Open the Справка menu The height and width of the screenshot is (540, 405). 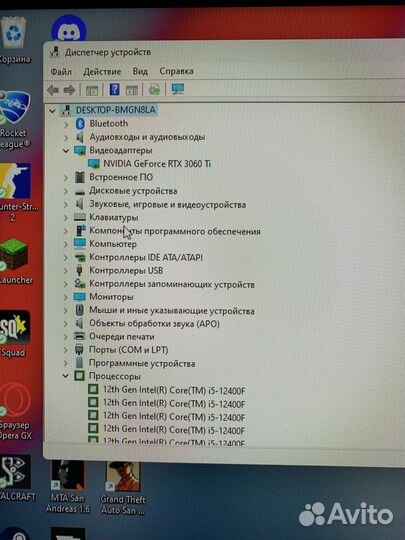coord(176,71)
